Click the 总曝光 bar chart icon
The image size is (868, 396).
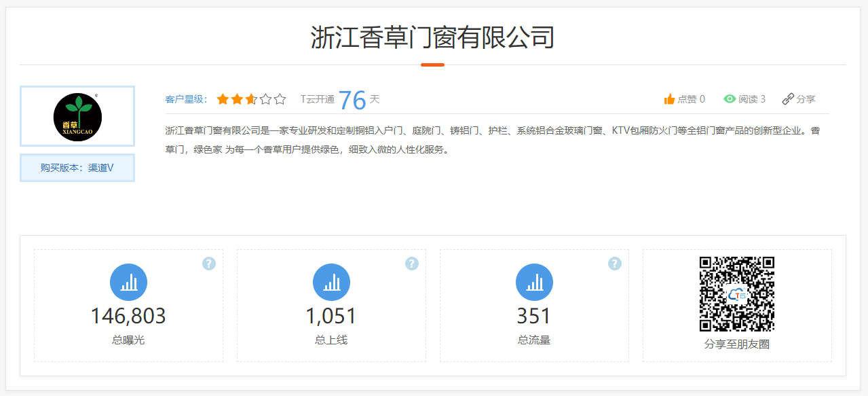(x=128, y=282)
